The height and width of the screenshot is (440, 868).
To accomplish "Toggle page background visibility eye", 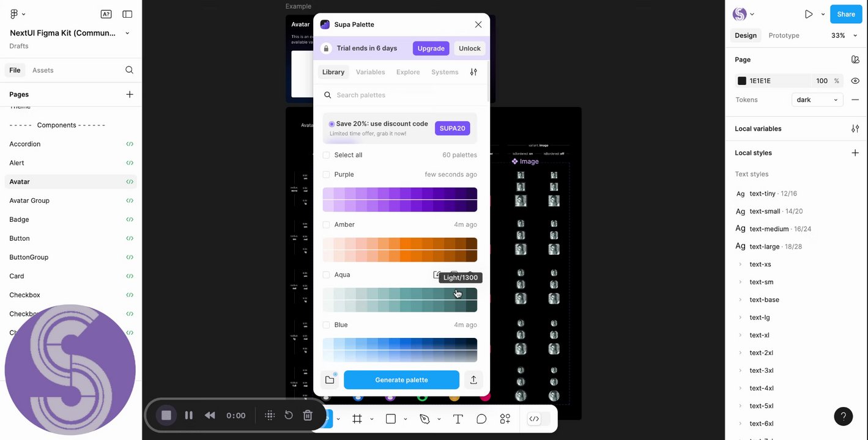I will pos(855,81).
